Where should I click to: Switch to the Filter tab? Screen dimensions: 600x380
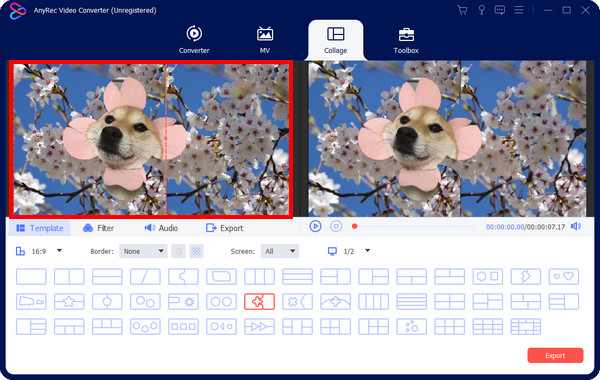pos(98,228)
